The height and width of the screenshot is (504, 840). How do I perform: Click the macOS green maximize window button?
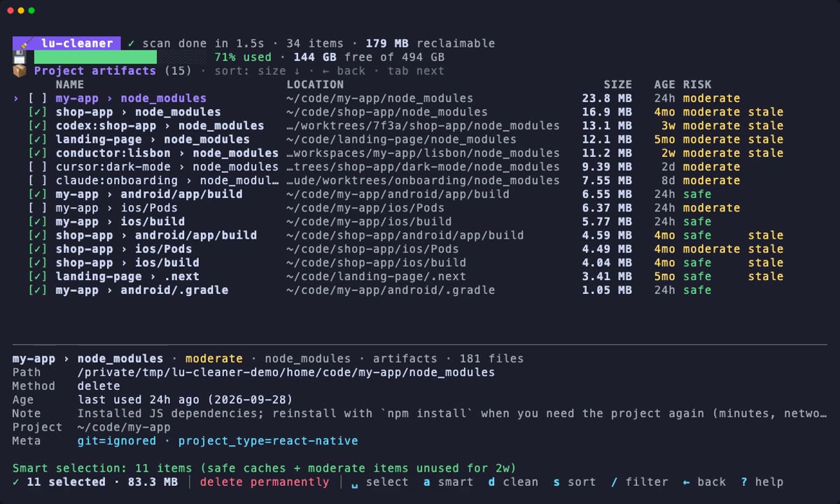click(x=31, y=10)
